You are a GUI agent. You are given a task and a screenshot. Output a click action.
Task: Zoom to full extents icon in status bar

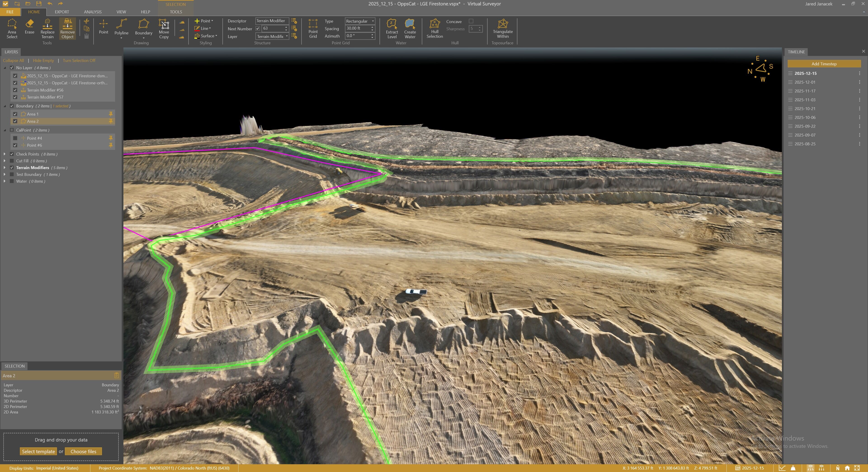pyautogui.click(x=857, y=468)
